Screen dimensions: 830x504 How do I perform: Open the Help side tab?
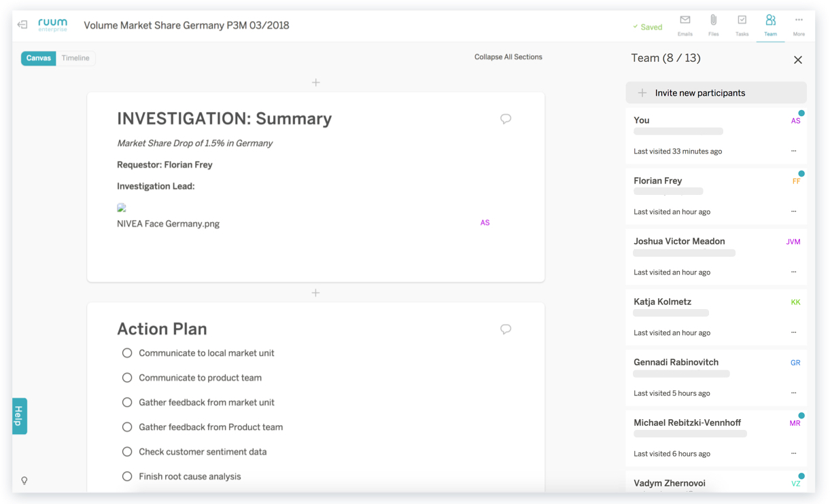pyautogui.click(x=19, y=416)
